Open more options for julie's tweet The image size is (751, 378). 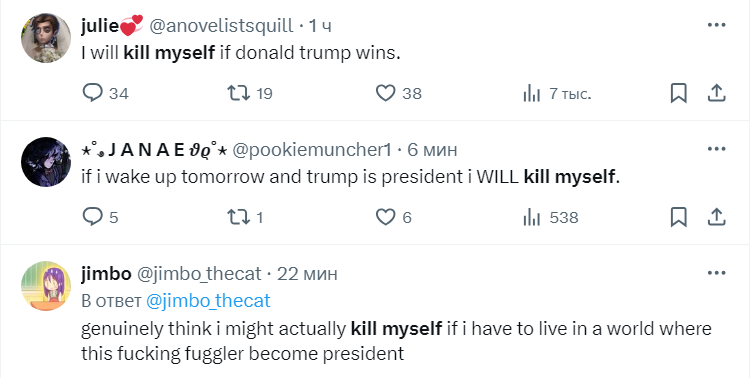coord(717,25)
